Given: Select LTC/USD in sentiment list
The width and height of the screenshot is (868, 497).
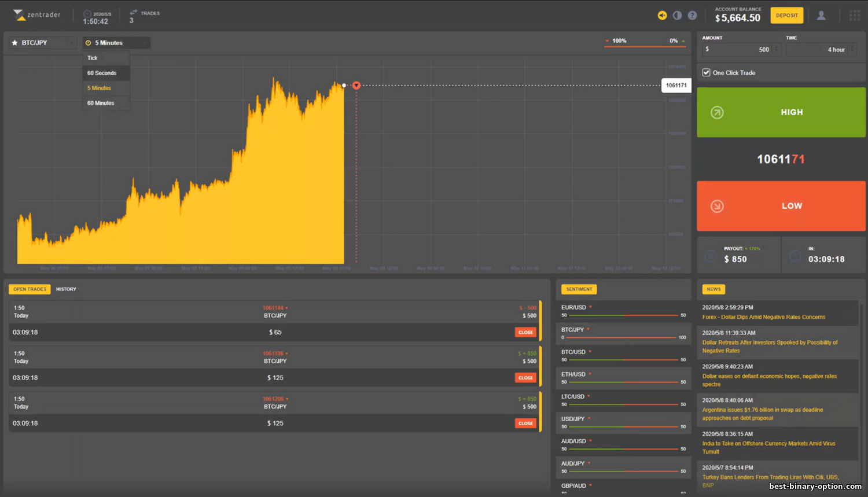Looking at the screenshot, I should point(573,396).
